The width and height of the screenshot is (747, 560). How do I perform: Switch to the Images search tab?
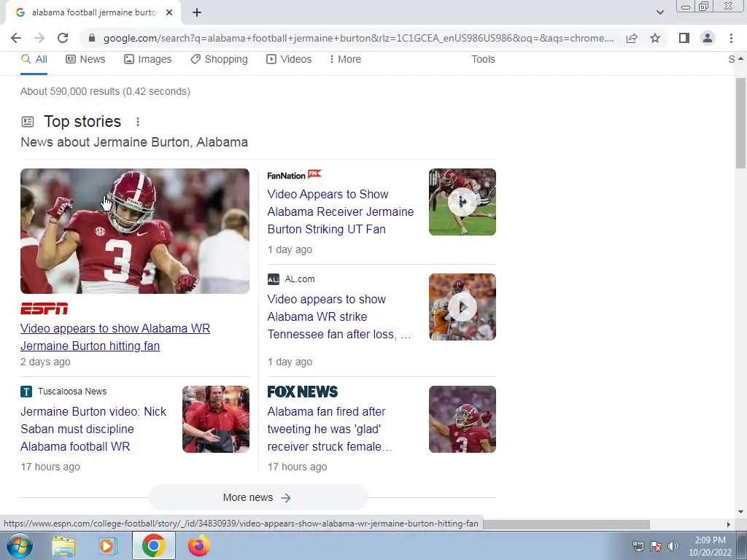tap(147, 59)
